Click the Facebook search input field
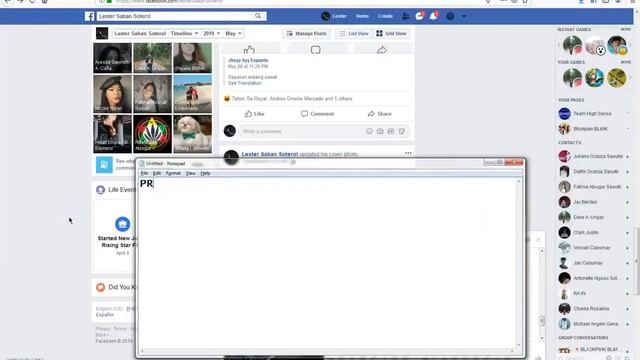This screenshot has width=640, height=360. tap(176, 16)
